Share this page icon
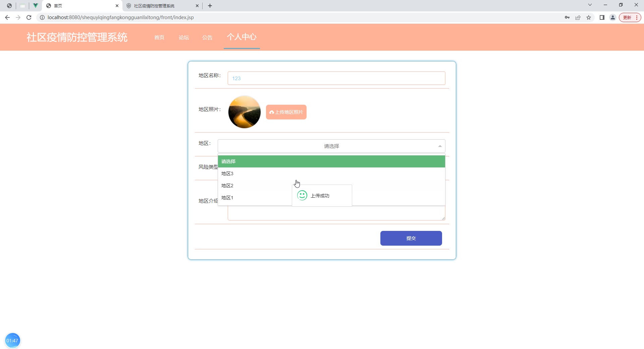This screenshot has height=349, width=644. pos(578,17)
